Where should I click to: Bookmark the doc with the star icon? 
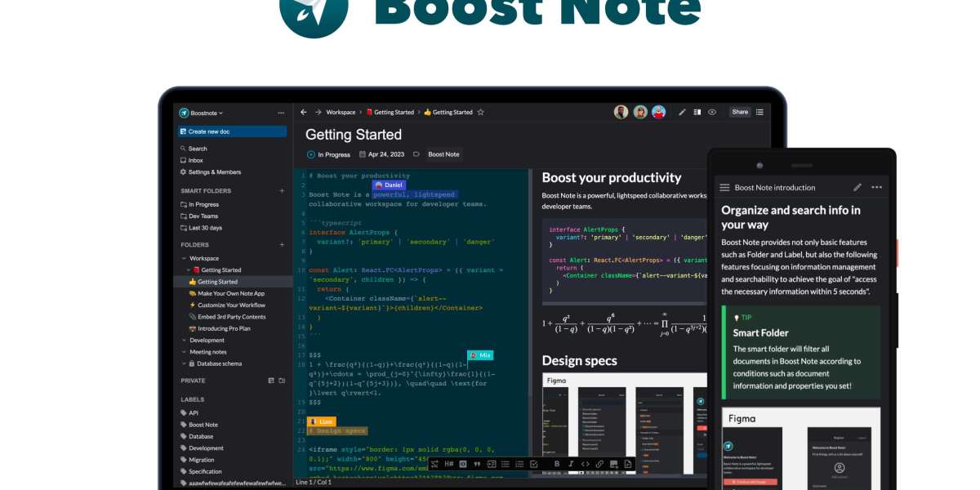coord(481,112)
